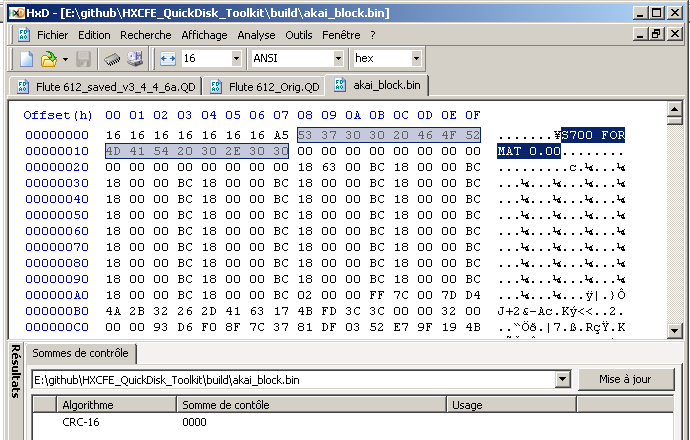
Task: Click the disabled save floppy icon
Action: click(x=84, y=59)
